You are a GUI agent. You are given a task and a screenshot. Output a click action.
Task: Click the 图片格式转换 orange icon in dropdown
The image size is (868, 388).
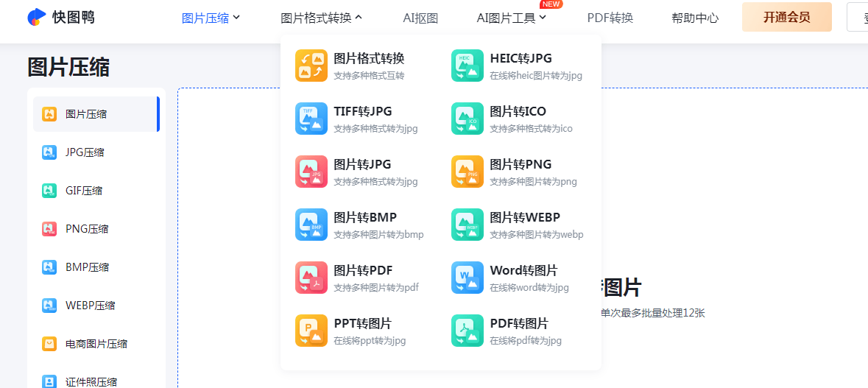(x=311, y=66)
